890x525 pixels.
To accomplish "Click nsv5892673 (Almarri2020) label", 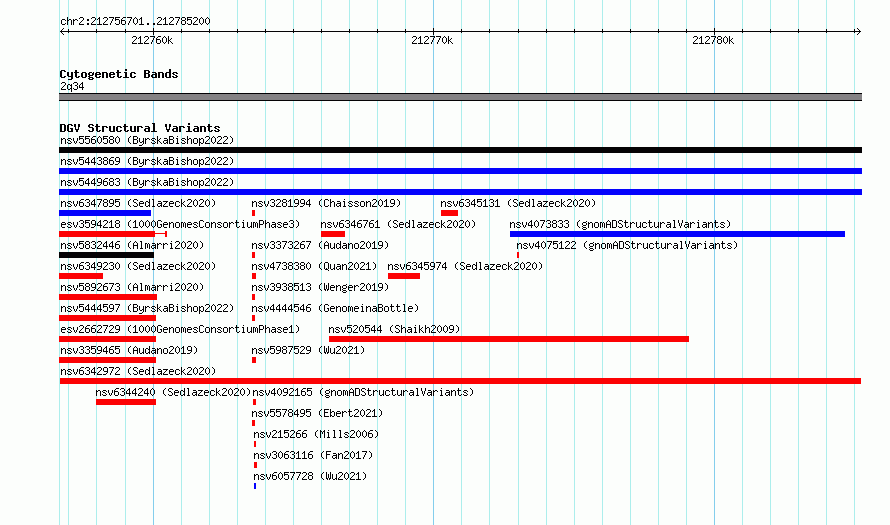I will point(132,287).
